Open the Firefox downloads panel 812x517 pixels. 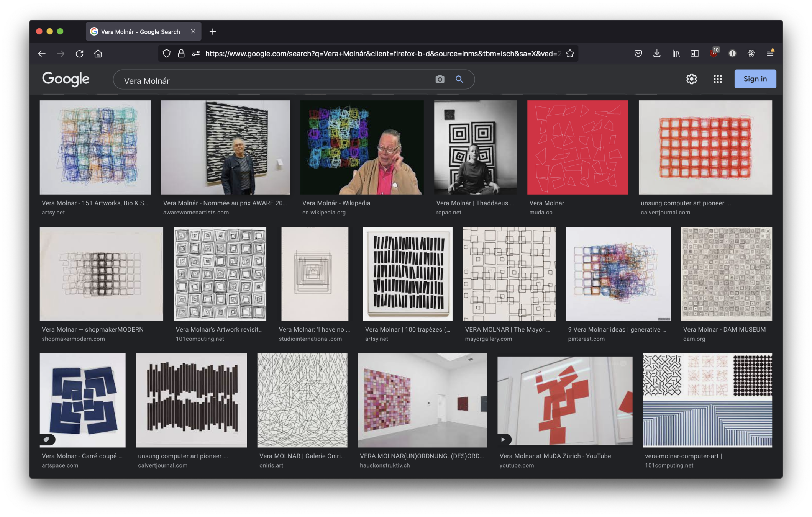pyautogui.click(x=657, y=54)
